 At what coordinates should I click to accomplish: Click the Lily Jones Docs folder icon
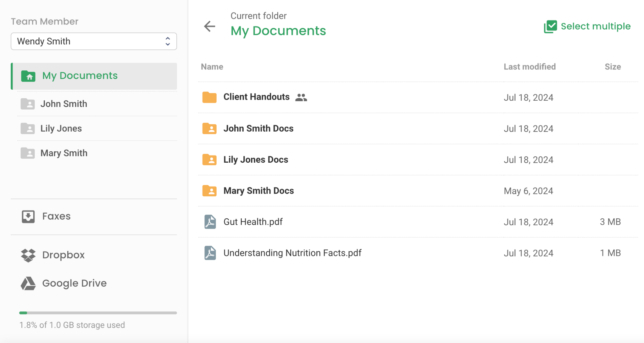click(209, 160)
